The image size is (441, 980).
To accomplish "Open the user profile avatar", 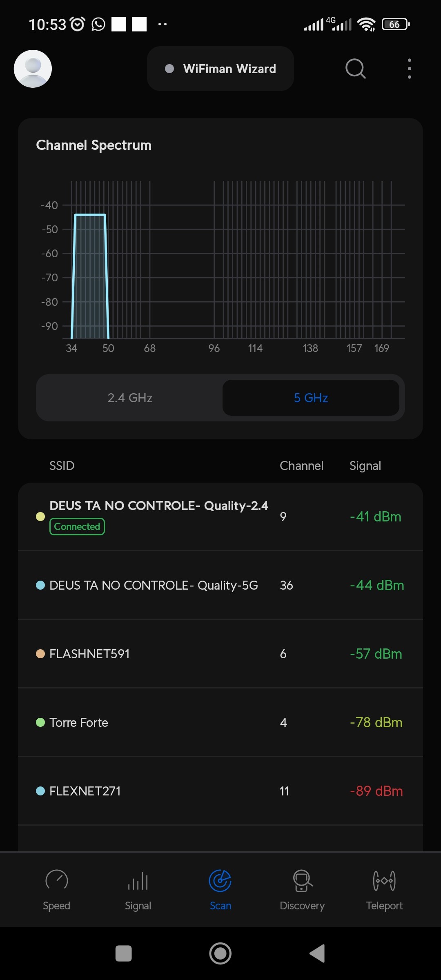I will click(x=33, y=69).
